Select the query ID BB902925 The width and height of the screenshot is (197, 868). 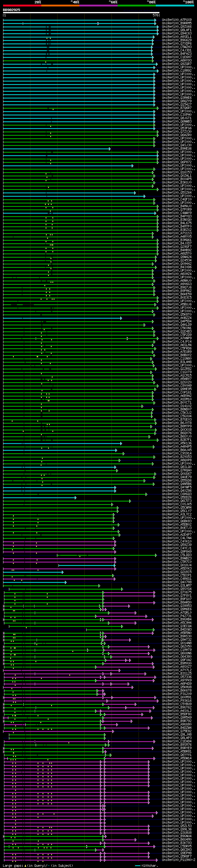point(11,10)
